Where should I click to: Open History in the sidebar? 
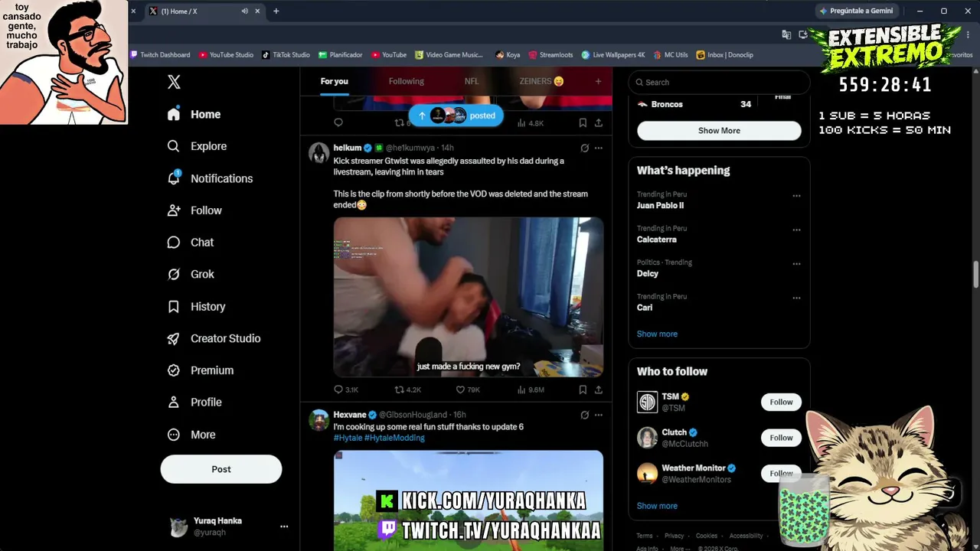[x=196, y=306]
